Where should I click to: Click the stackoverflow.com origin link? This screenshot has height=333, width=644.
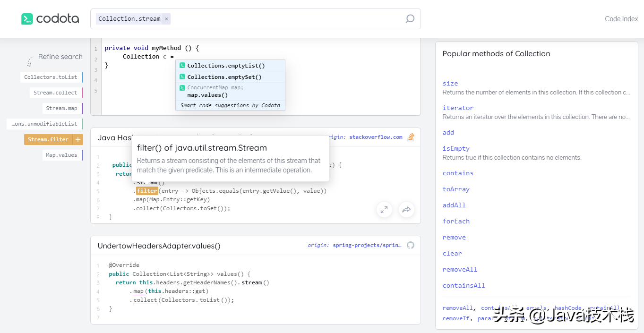pos(376,137)
